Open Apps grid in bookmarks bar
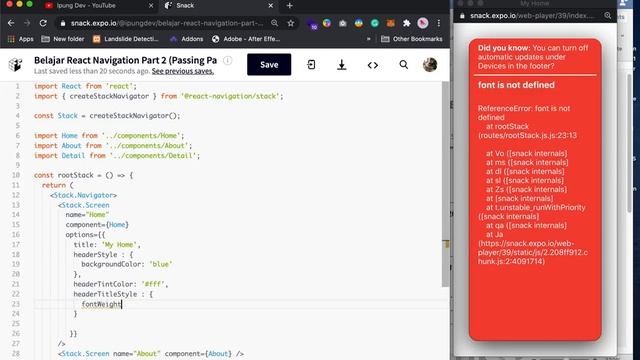The image size is (640, 360). pyautogui.click(x=20, y=39)
